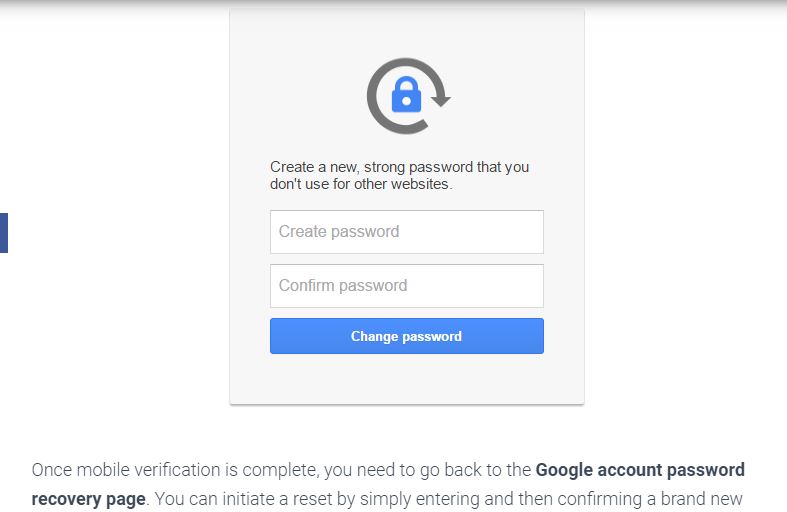Click the right end of the Confirm password box
The image size is (787, 512).
tap(530, 286)
